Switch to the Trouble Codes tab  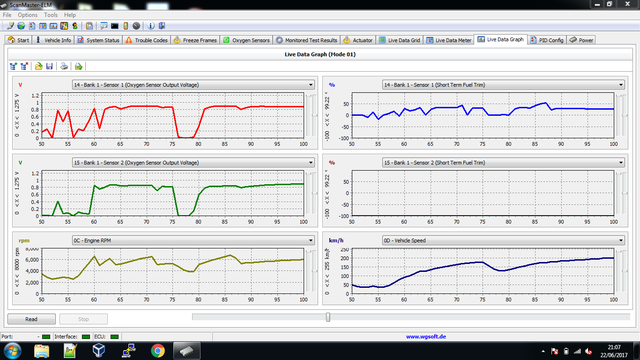(147, 40)
